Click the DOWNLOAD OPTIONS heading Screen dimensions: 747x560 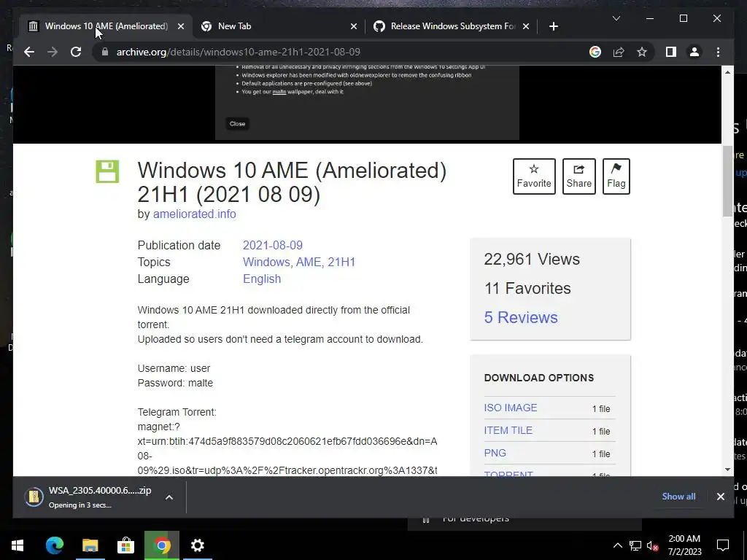(x=539, y=378)
